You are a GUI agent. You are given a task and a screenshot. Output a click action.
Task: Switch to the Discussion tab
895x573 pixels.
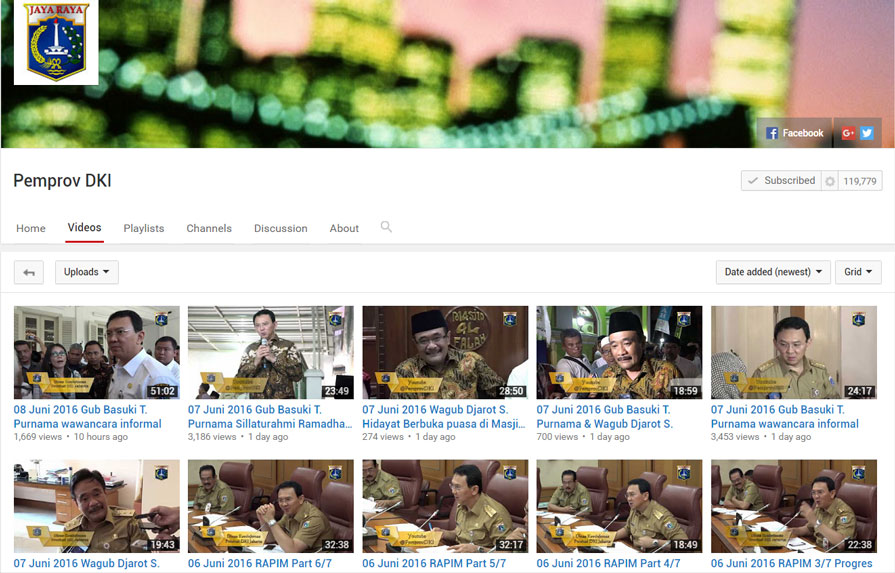coord(281,228)
